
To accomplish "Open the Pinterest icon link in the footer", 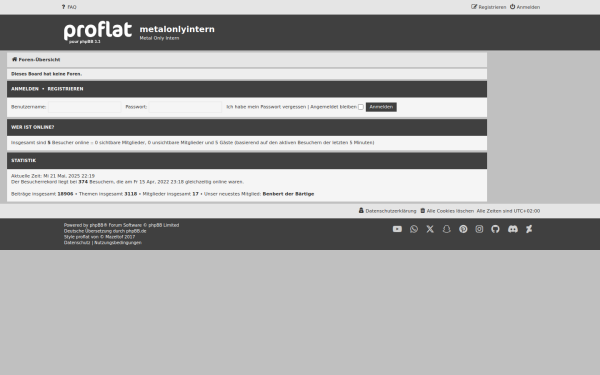I will [x=463, y=229].
